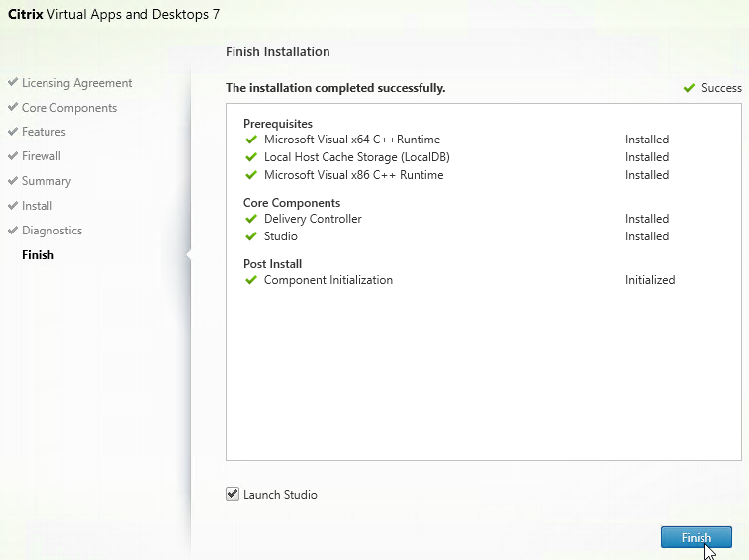Click the Install step checkmark icon

coord(13,206)
